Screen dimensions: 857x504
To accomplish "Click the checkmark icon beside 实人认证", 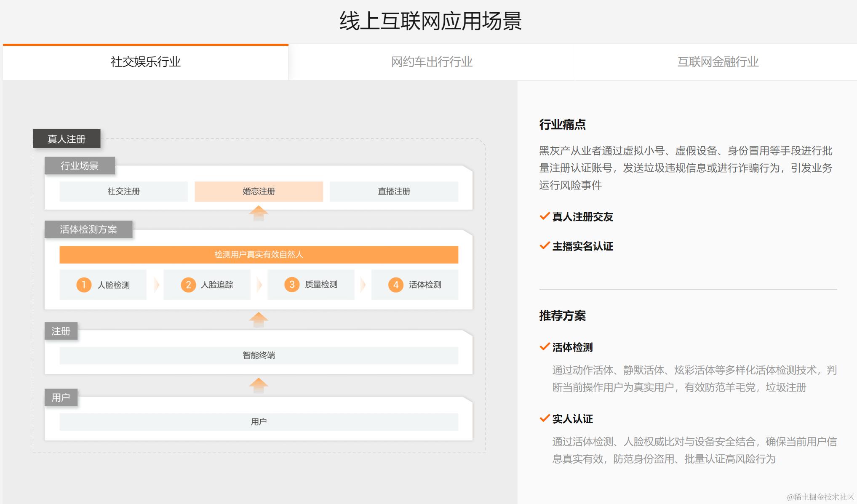I will pyautogui.click(x=545, y=419).
